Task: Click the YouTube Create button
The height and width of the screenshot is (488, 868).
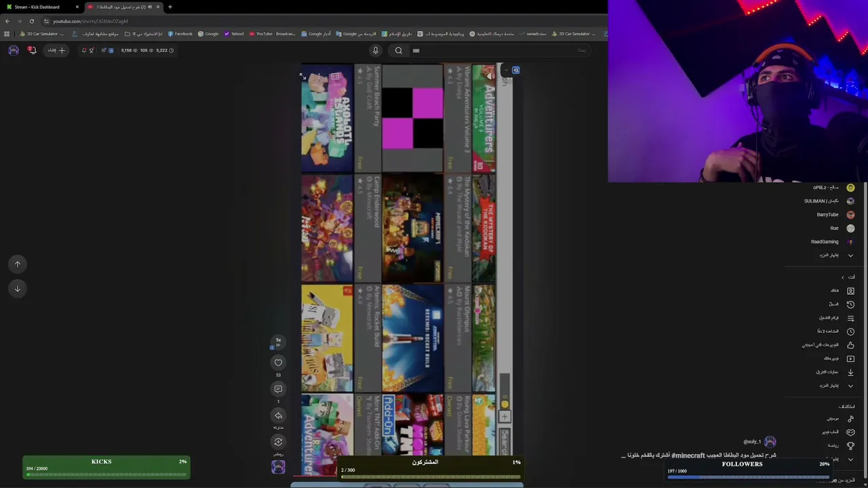Action: coord(57,50)
